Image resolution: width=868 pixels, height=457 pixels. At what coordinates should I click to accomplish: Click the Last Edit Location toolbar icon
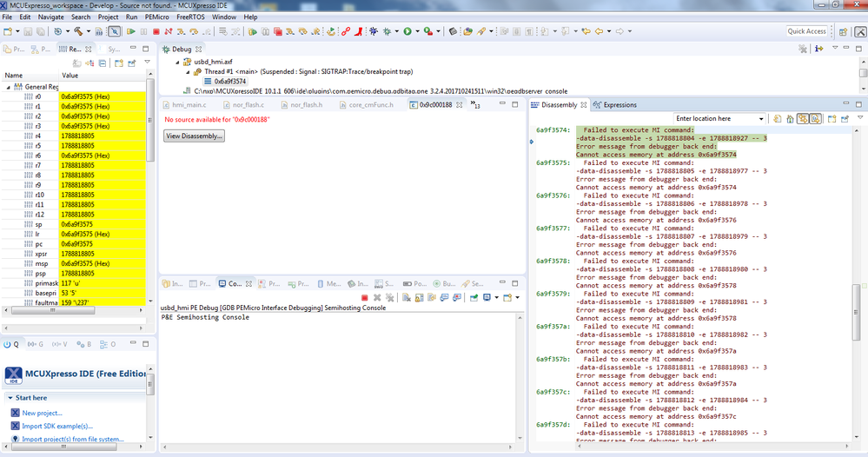point(586,31)
